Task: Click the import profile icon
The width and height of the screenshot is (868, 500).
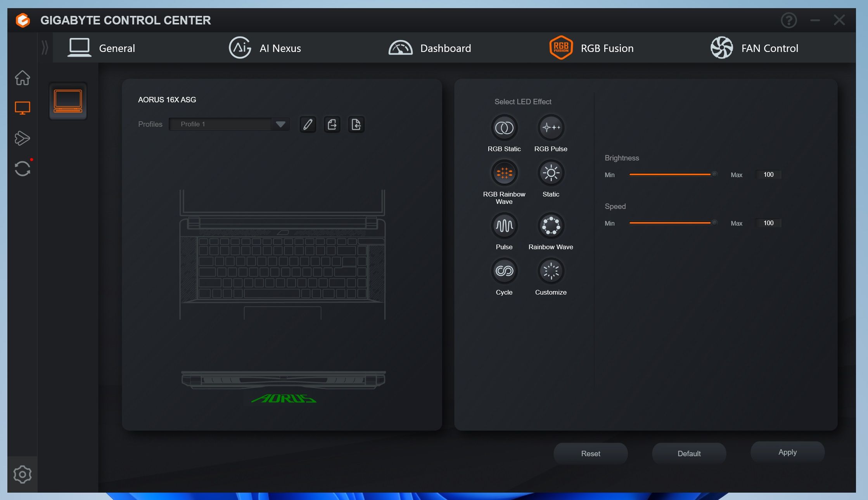Action: 356,124
